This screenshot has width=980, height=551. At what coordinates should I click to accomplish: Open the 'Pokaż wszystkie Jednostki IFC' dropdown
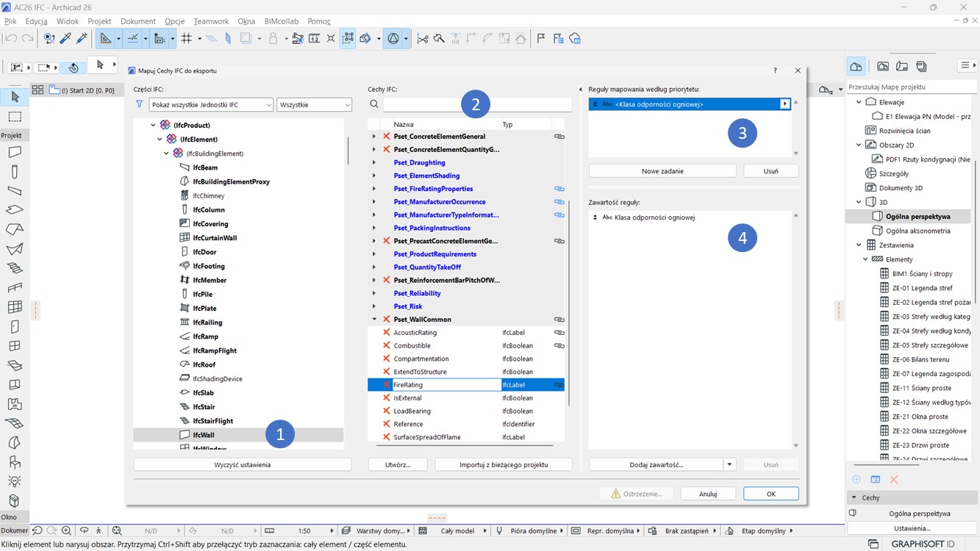click(x=211, y=105)
